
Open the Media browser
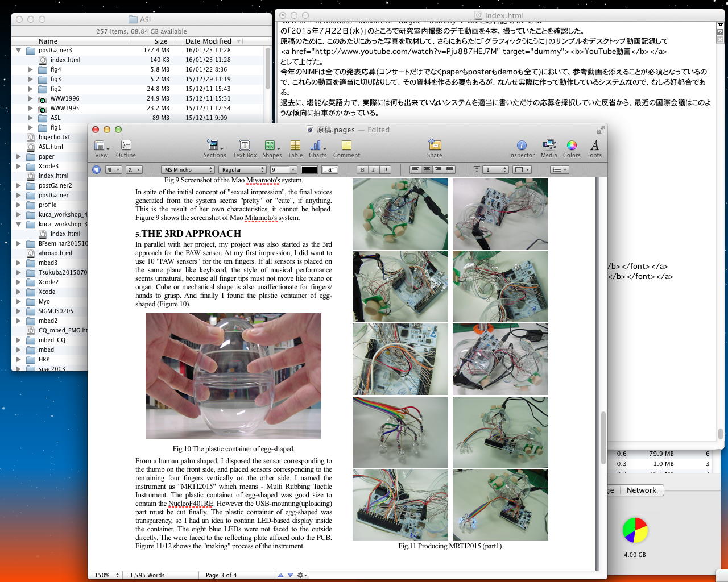click(x=549, y=149)
